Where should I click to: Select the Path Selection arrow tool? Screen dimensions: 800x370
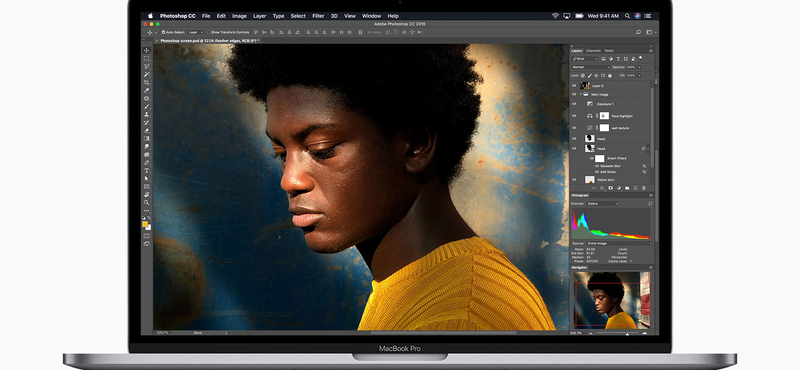(x=147, y=178)
